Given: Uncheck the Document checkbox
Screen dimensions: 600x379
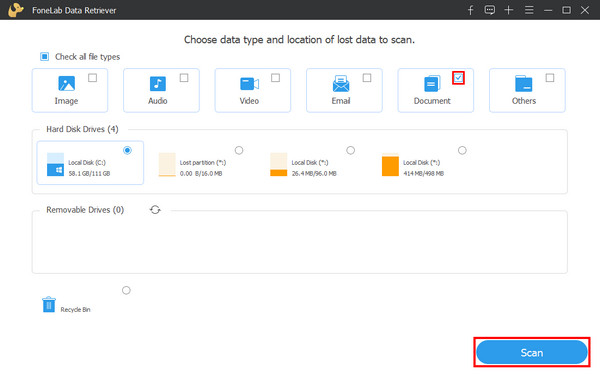Looking at the screenshot, I should [x=458, y=78].
